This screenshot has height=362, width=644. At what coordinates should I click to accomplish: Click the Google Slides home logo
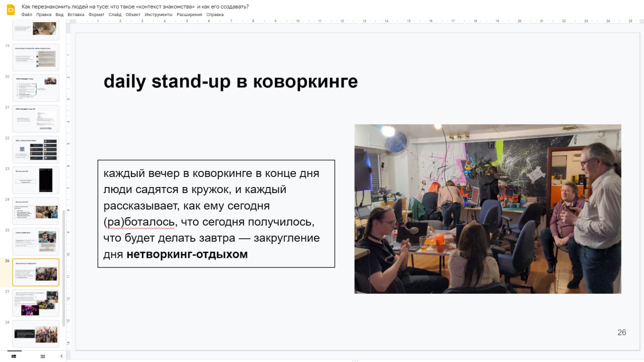click(11, 10)
